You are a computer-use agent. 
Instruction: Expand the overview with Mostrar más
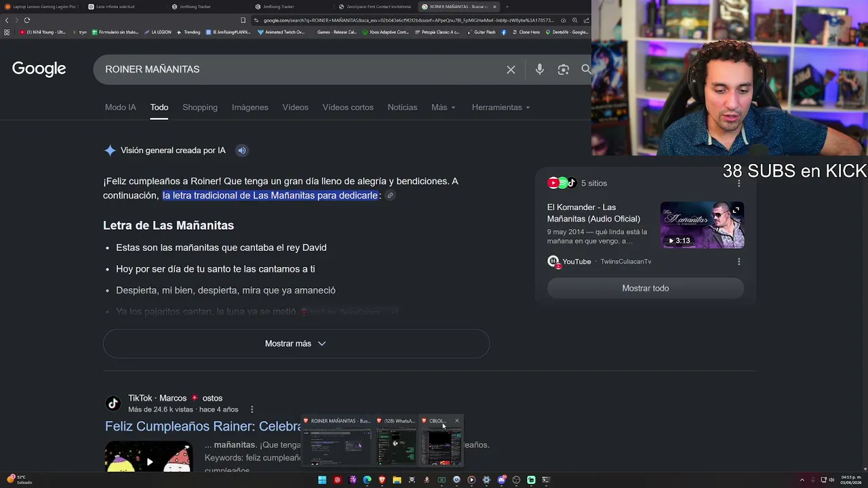point(296,344)
